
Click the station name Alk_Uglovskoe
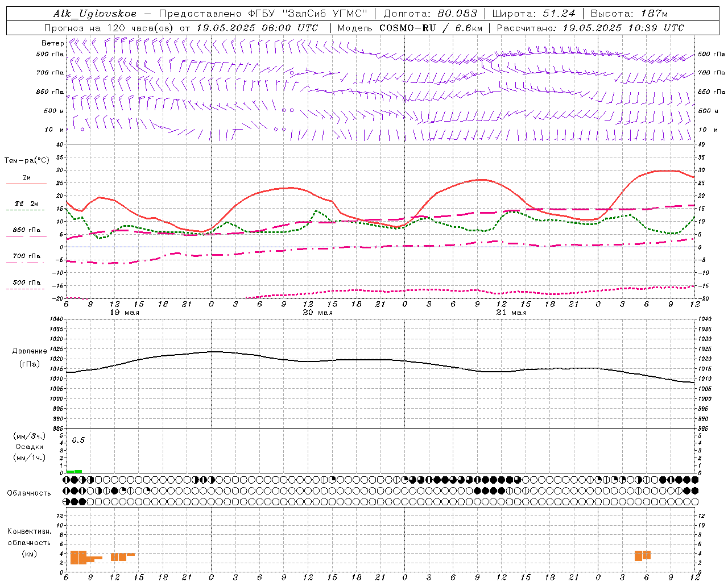tap(95, 14)
